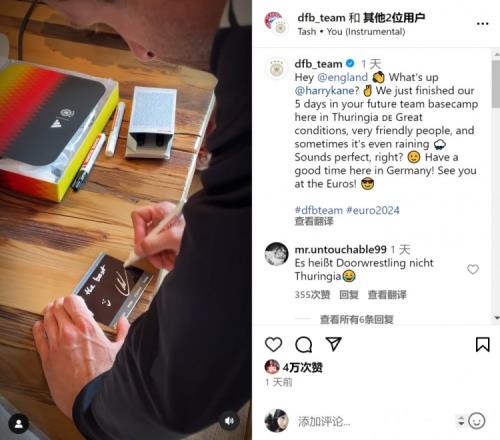The height and width of the screenshot is (440, 500).
Task: Like mr.untouchable99's comment
Action: coord(473,269)
